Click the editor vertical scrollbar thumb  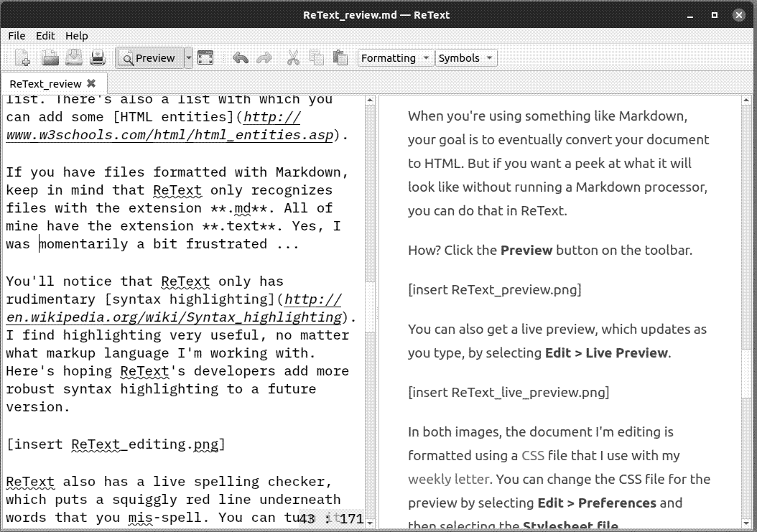pos(370,307)
